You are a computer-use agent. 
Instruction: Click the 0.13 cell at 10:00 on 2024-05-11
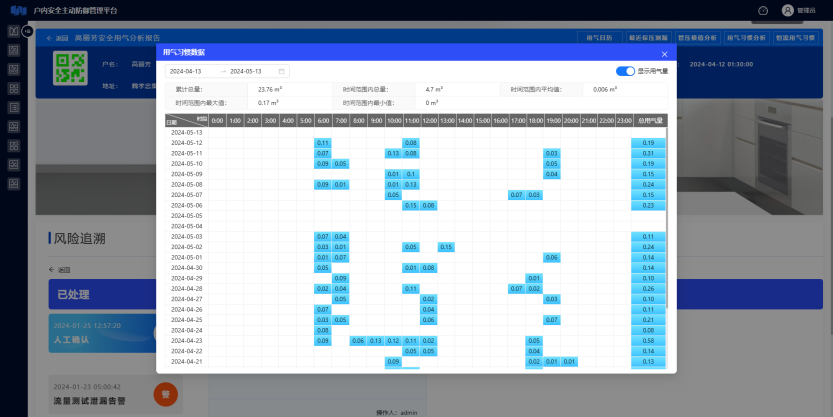[393, 154]
